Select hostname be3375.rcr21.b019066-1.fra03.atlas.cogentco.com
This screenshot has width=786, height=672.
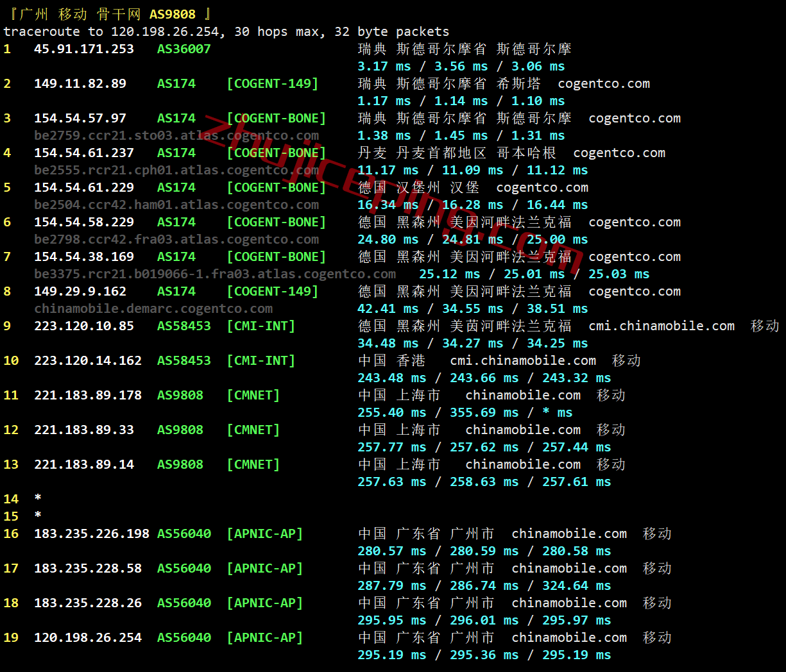pyautogui.click(x=215, y=274)
